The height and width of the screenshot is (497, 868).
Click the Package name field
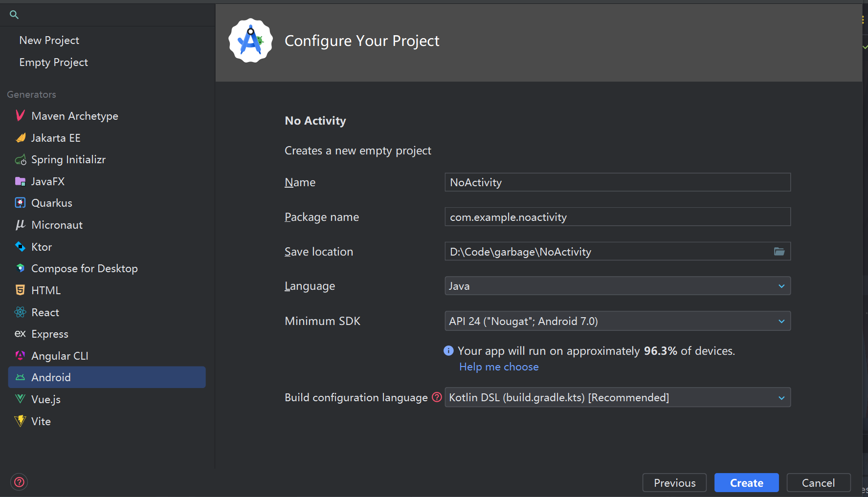coord(618,217)
